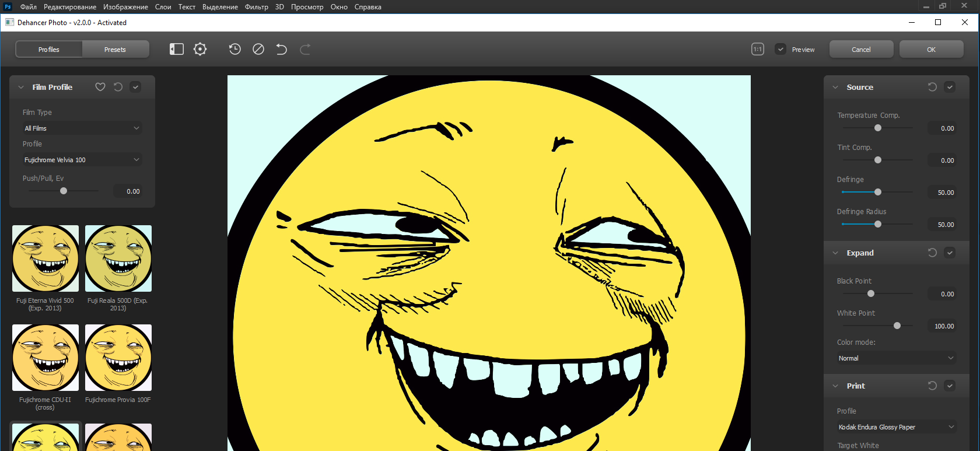This screenshot has width=980, height=451.
Task: Open the Kodak Endura Glossy Paper dropdown
Action: (896, 426)
